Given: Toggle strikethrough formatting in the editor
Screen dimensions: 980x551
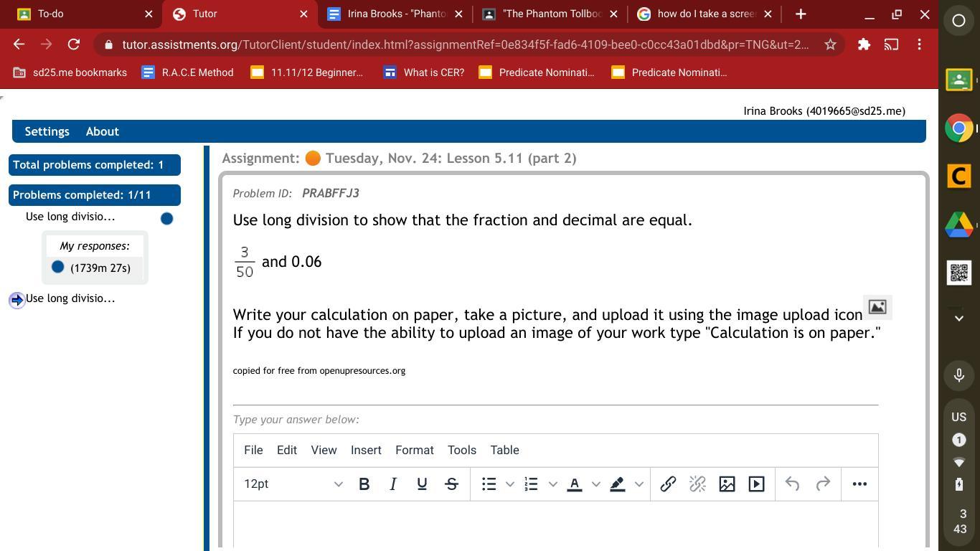Looking at the screenshot, I should [x=451, y=484].
